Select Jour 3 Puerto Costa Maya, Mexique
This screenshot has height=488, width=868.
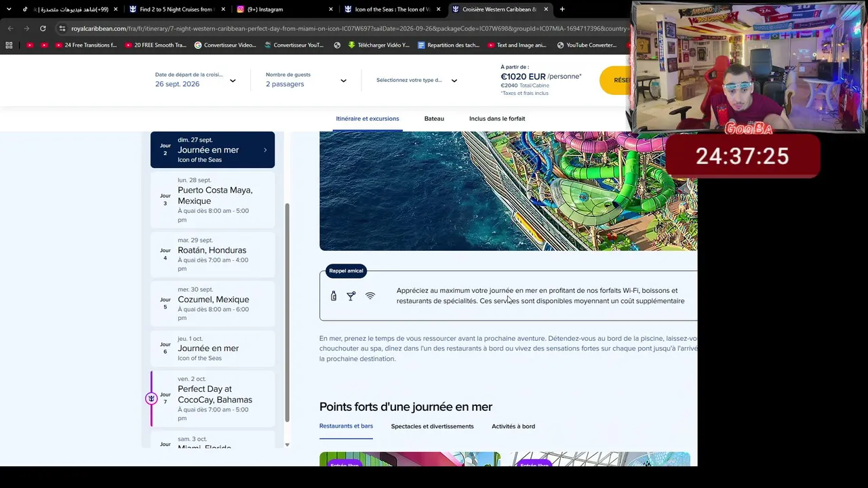[212, 199]
